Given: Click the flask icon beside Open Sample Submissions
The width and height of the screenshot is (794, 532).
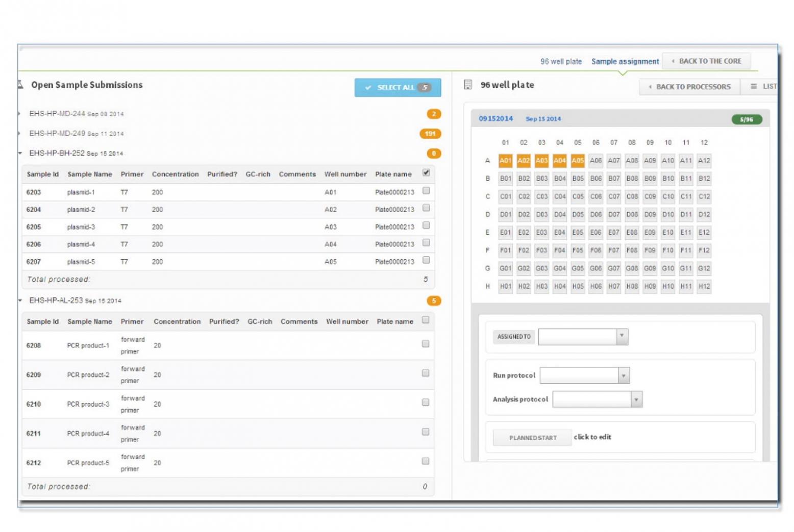Looking at the screenshot, I should pos(21,85).
